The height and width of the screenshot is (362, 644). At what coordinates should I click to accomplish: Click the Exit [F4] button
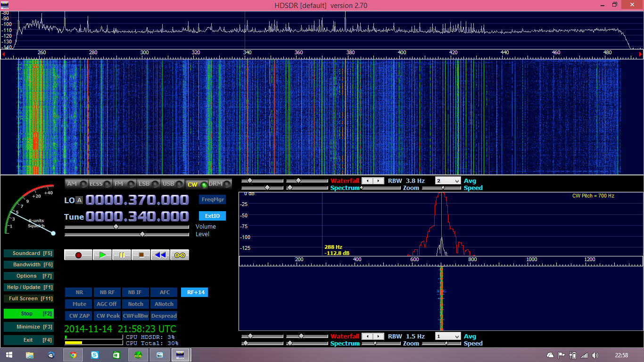28,340
